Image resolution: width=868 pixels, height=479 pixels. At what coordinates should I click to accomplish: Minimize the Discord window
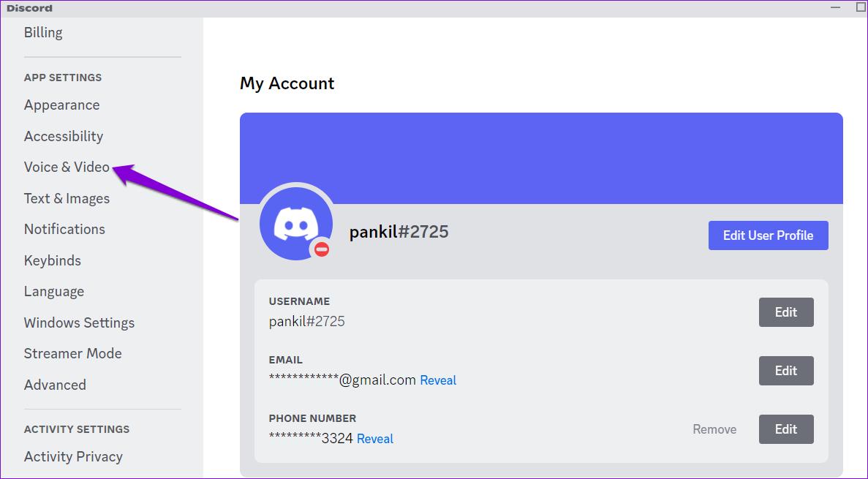point(835,7)
